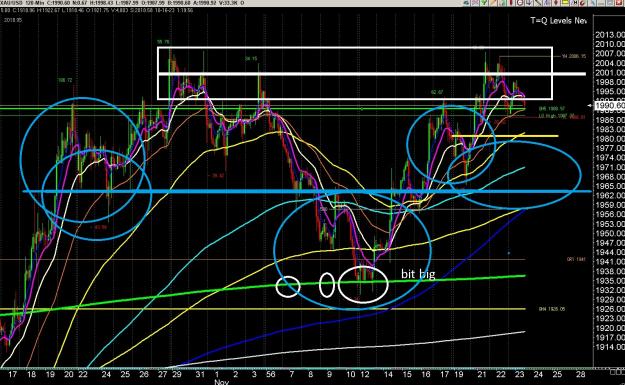Click date label 14 on time axis
625x385 pixels.
[x=388, y=374]
